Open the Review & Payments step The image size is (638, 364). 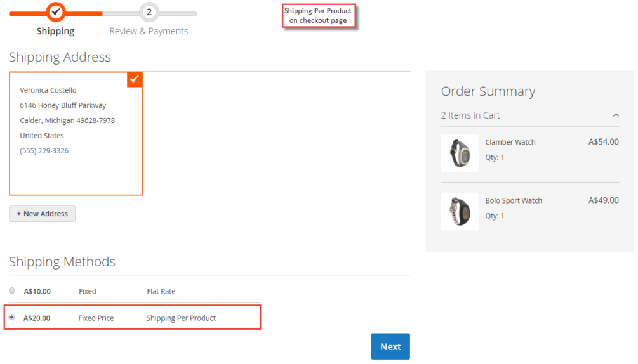(149, 31)
